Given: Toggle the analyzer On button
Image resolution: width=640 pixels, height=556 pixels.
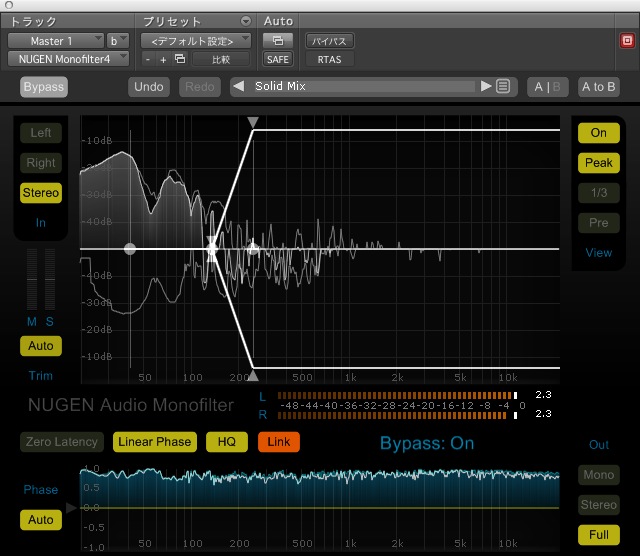Looking at the screenshot, I should click(x=598, y=133).
